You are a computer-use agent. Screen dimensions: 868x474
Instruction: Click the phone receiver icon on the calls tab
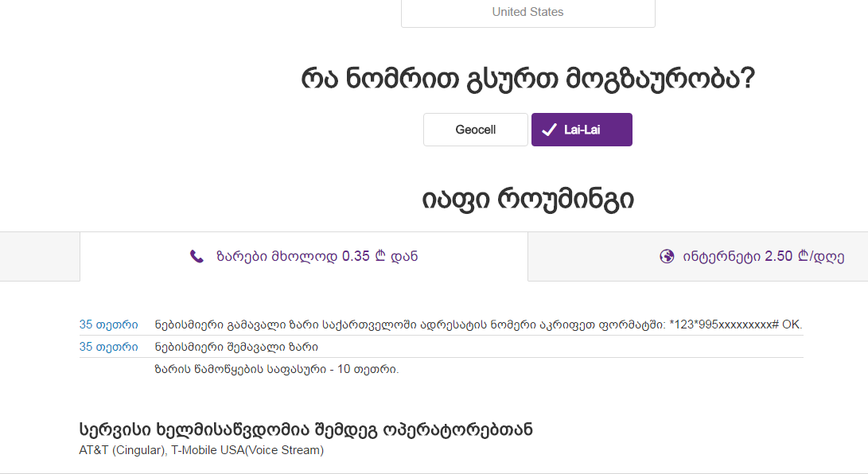pyautogui.click(x=197, y=255)
